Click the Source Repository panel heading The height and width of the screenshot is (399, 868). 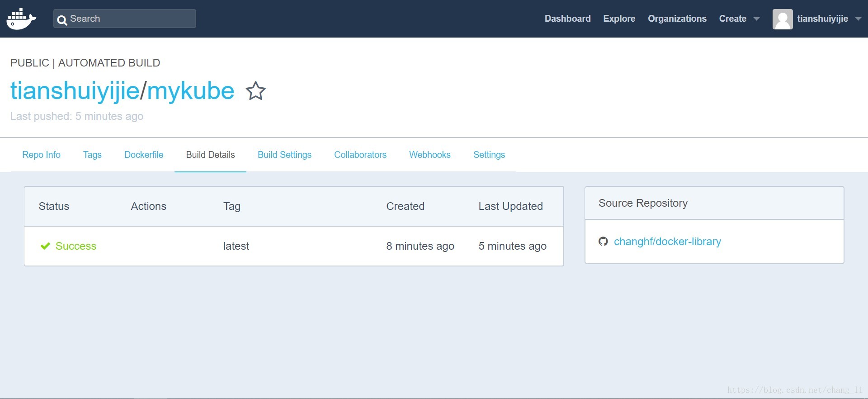pos(643,203)
